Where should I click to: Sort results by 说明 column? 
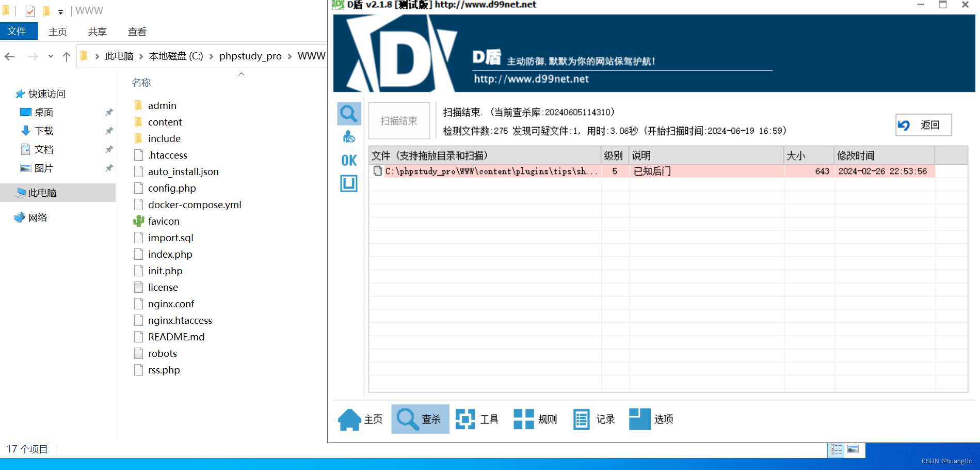click(x=706, y=155)
